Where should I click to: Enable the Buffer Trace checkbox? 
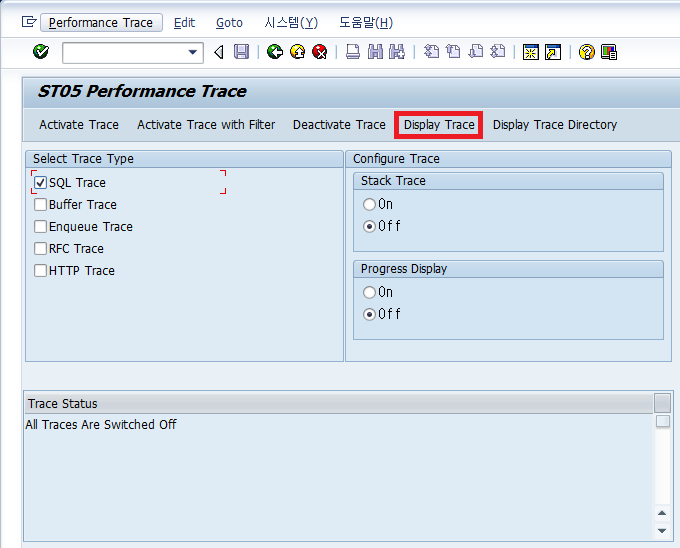pos(40,204)
